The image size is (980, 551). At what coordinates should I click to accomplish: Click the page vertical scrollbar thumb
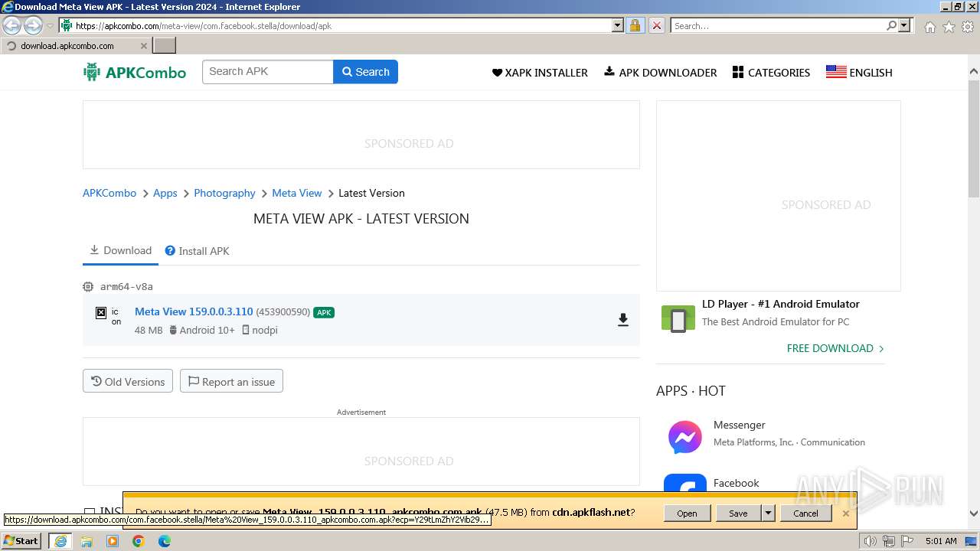(974, 138)
